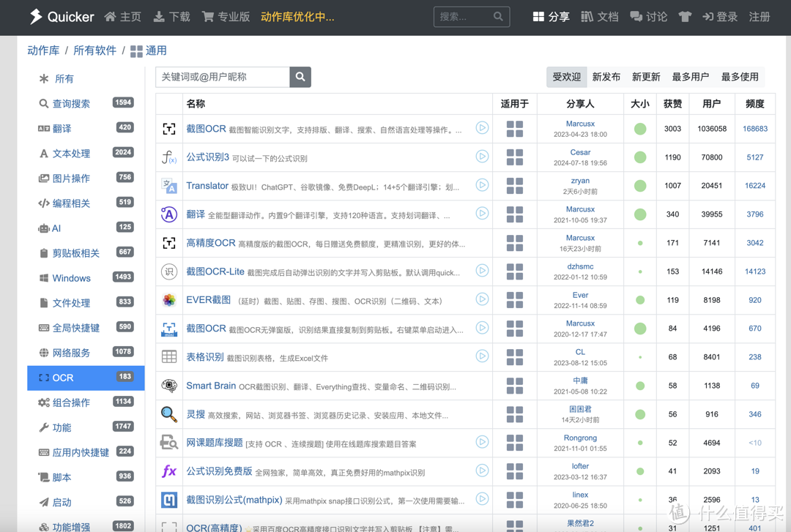
Task: Select 查询搜索 category in sidebar
Action: (86, 103)
